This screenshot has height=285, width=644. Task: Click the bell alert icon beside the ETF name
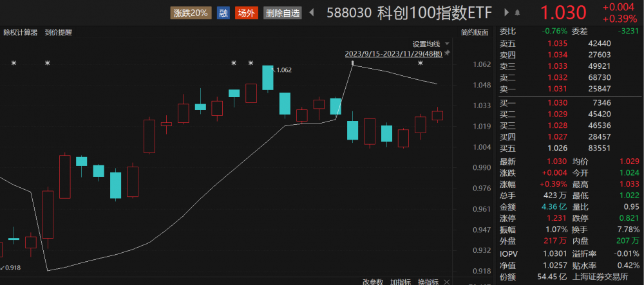click(517, 13)
